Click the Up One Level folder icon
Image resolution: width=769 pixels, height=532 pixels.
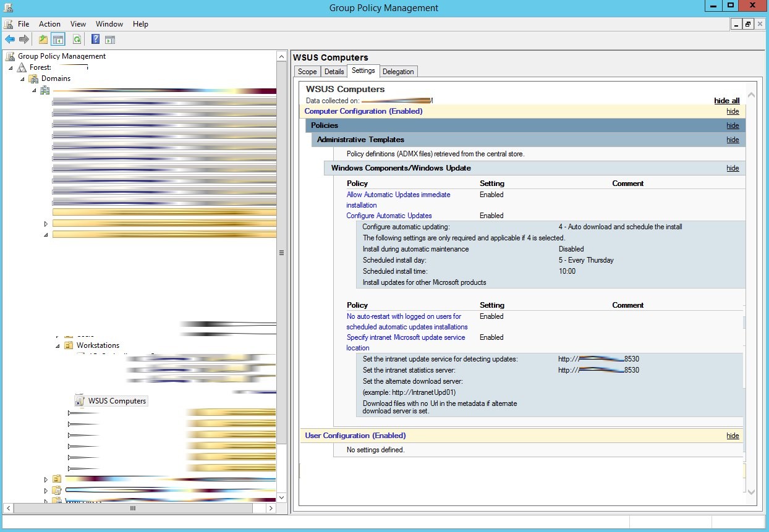[x=43, y=40]
